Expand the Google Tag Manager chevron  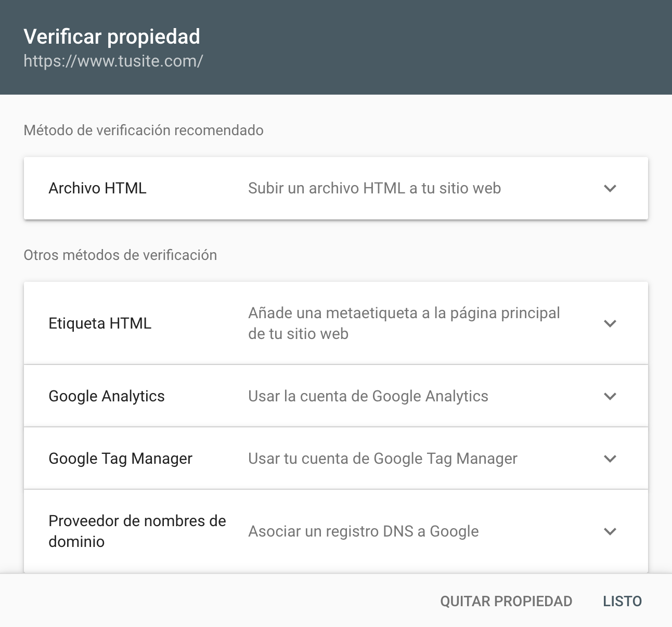pyautogui.click(x=610, y=459)
